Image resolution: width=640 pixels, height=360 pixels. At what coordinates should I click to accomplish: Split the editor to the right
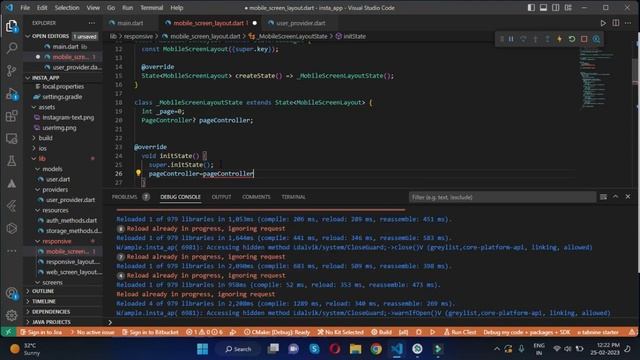616,23
